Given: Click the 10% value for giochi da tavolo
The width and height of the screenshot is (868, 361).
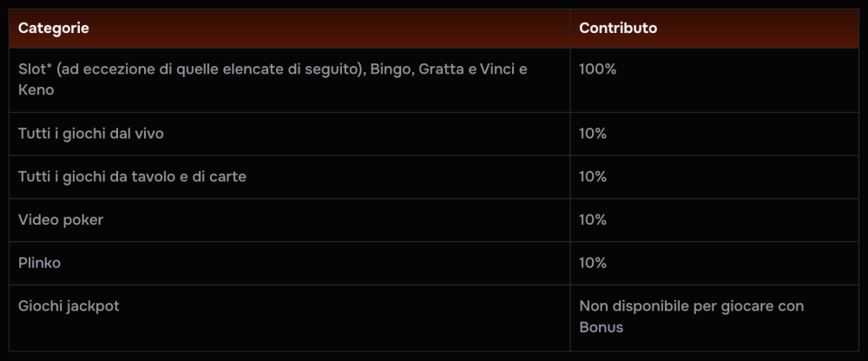Looking at the screenshot, I should click(593, 177).
